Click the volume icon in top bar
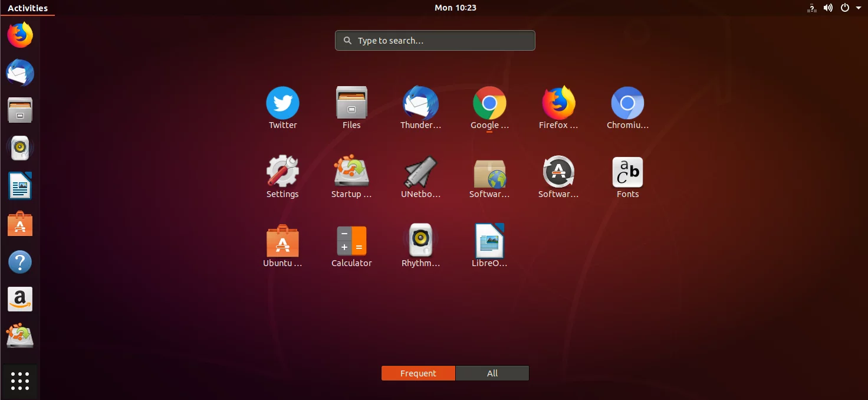 pyautogui.click(x=828, y=8)
